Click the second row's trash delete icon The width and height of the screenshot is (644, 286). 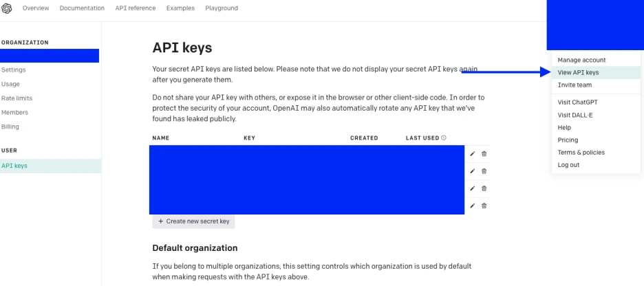point(484,171)
